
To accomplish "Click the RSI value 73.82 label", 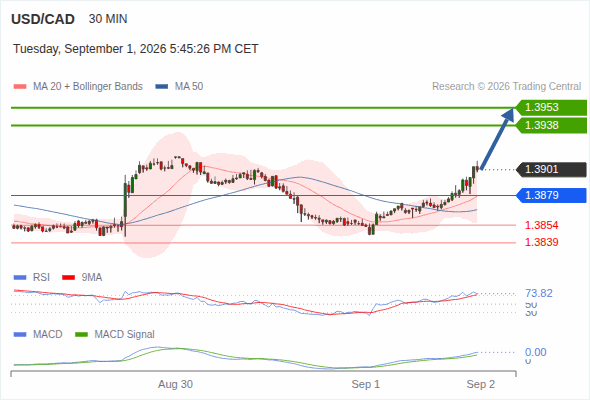I will [539, 293].
